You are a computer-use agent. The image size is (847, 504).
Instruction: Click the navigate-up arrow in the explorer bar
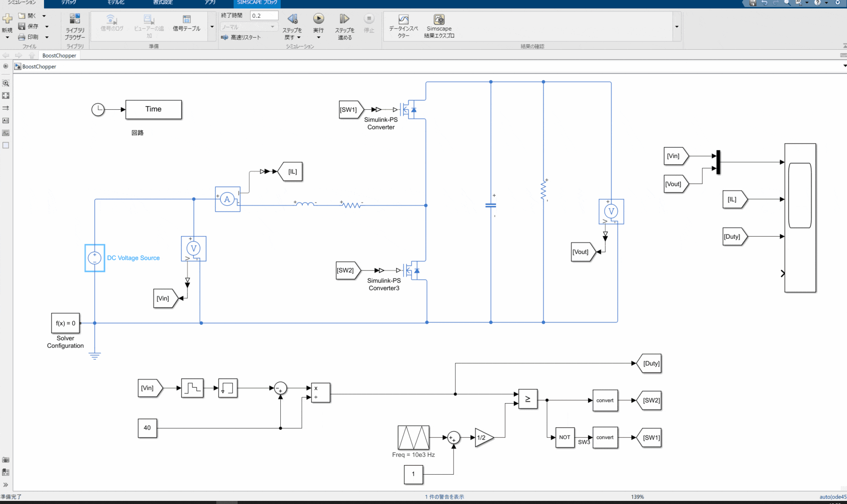(x=32, y=56)
